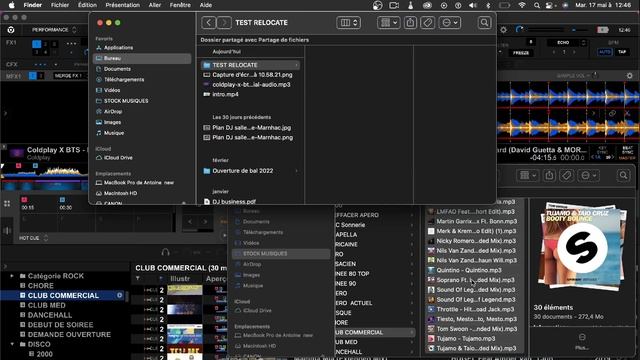Click rekordbox logo icon at top left
Screen dimensions: 640x360
pyautogui.click(x=11, y=30)
